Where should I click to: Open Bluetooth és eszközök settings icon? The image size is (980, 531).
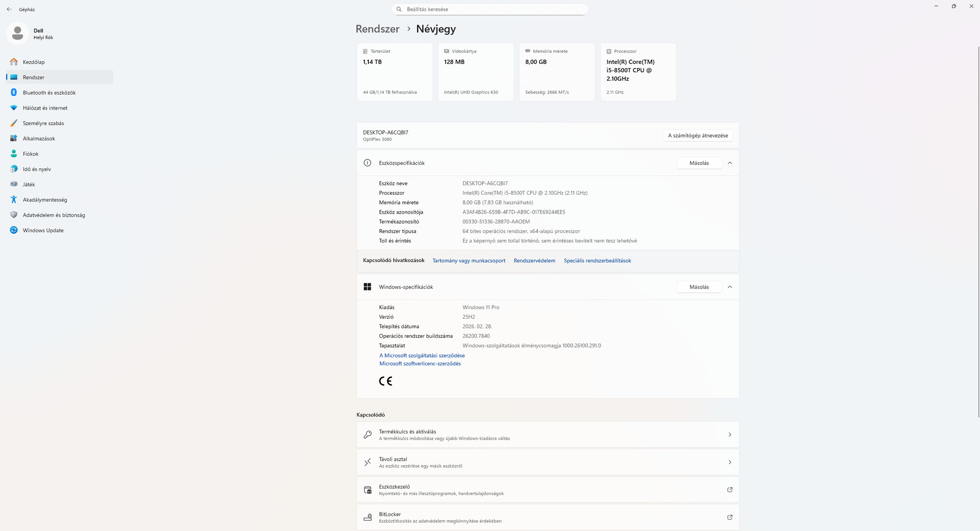tap(14, 93)
